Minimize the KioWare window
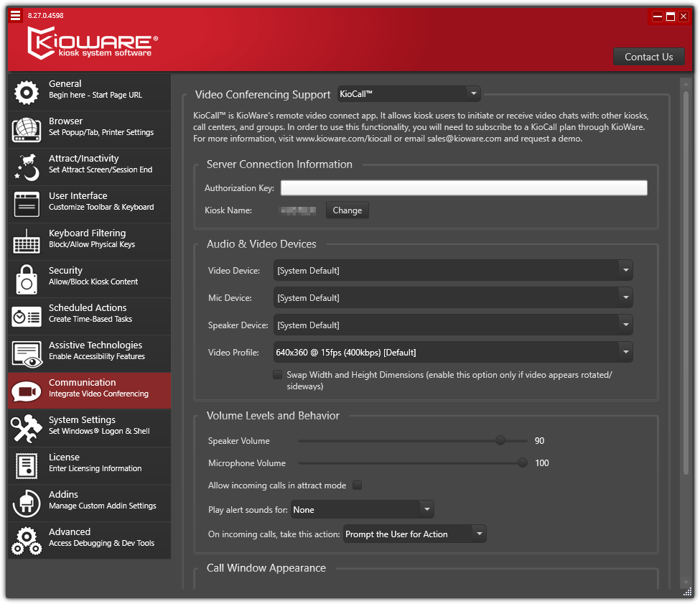 coord(658,17)
